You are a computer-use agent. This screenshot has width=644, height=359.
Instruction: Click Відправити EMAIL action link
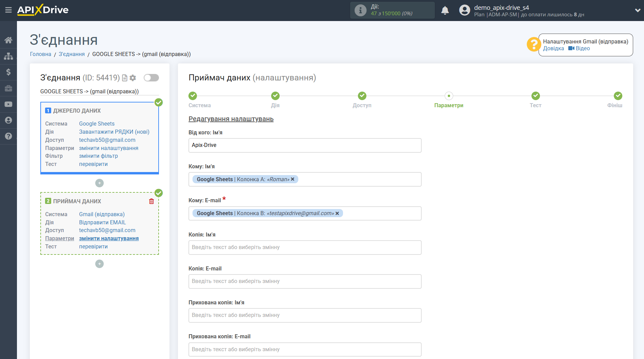click(x=102, y=222)
